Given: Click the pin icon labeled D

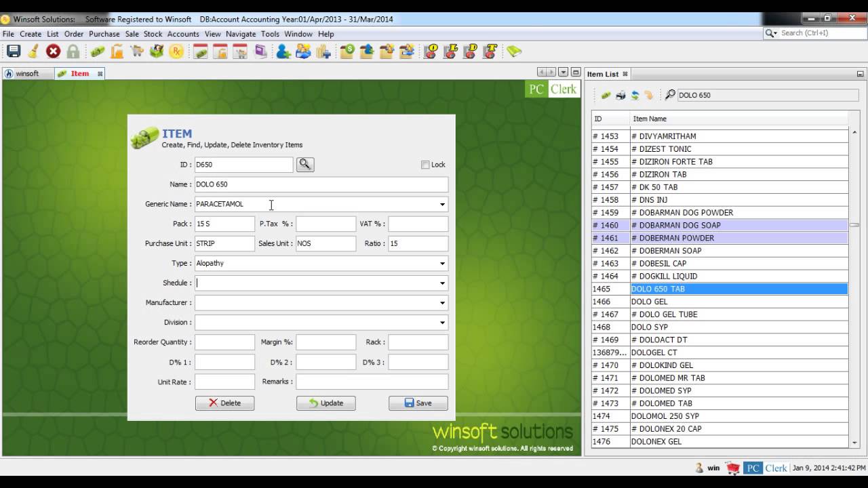Looking at the screenshot, I should coord(471,51).
